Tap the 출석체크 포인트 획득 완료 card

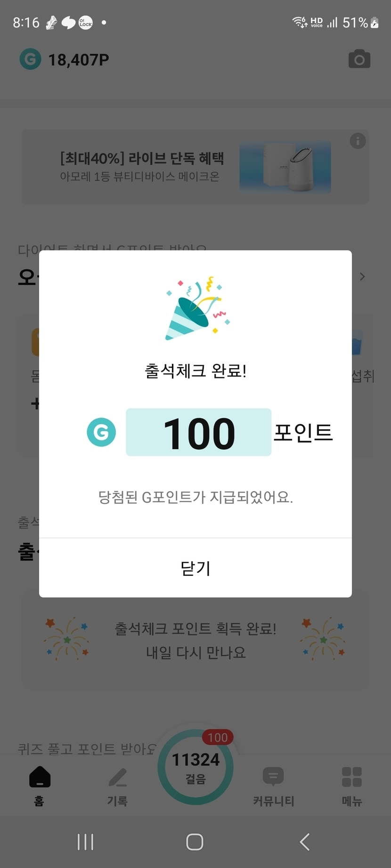195,640
